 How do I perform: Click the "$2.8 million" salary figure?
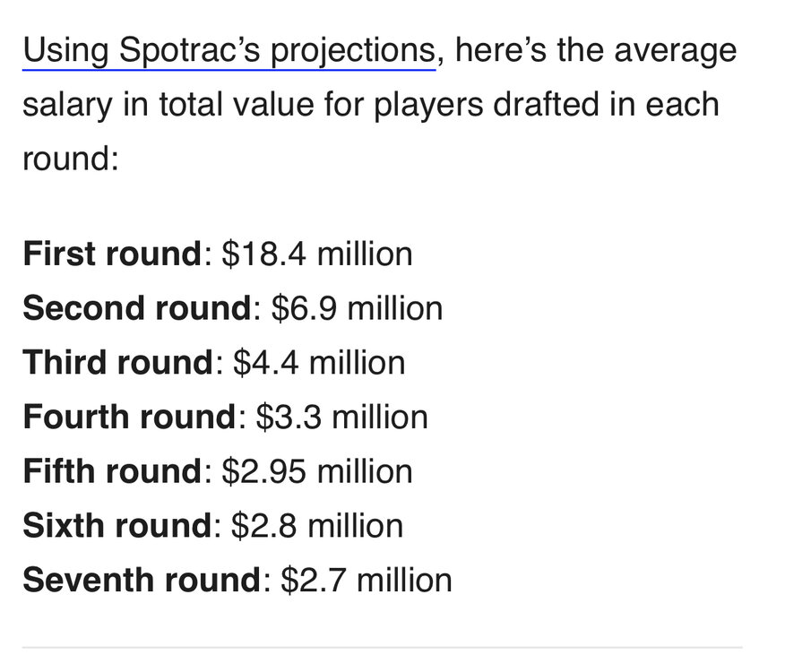[x=316, y=525]
